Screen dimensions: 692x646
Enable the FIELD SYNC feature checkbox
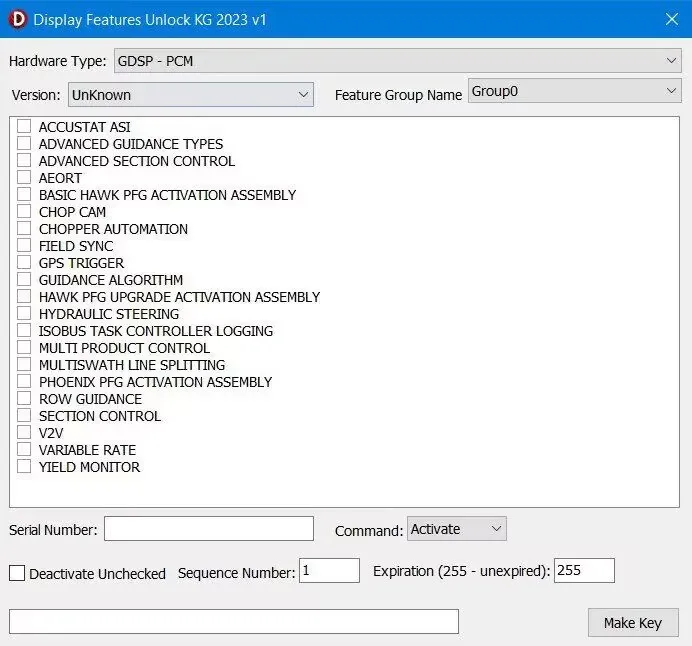pos(24,245)
